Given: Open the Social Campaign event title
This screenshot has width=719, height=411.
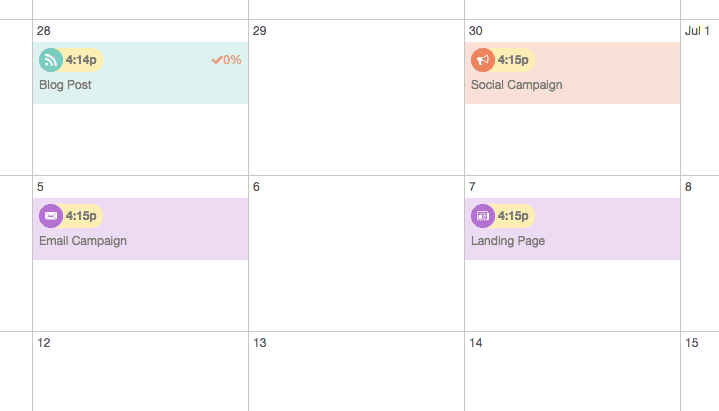Looking at the screenshot, I should [x=516, y=85].
